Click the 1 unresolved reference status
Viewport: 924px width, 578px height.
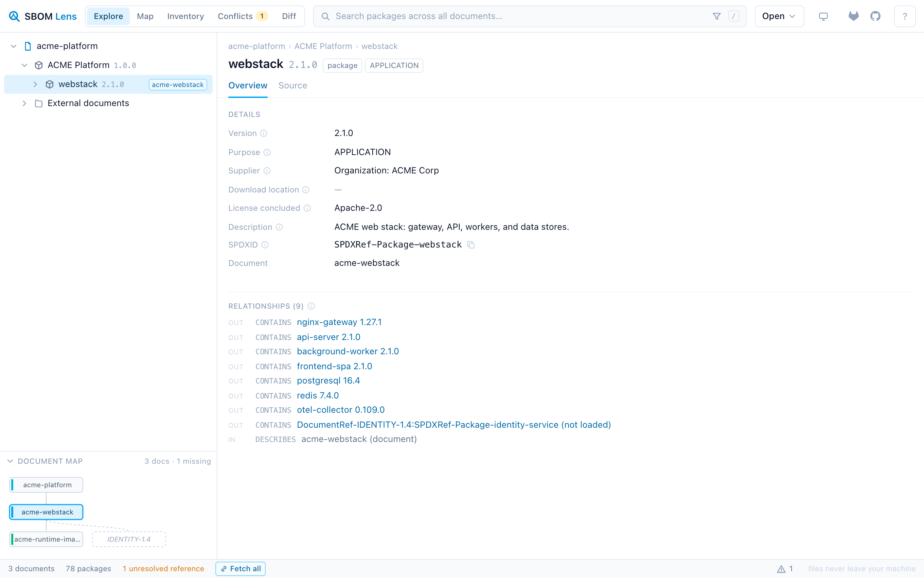pos(163,569)
